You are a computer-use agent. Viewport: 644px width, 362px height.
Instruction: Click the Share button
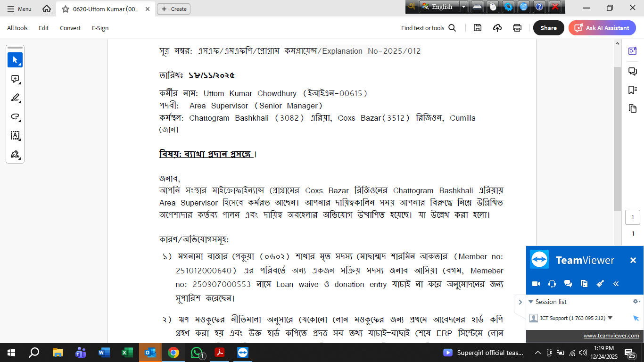(548, 28)
